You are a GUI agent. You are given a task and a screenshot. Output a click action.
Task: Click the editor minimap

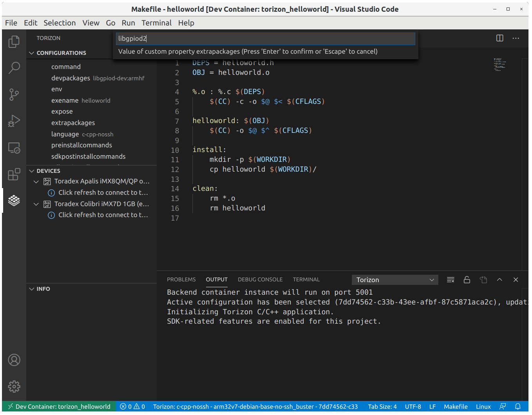(500, 64)
